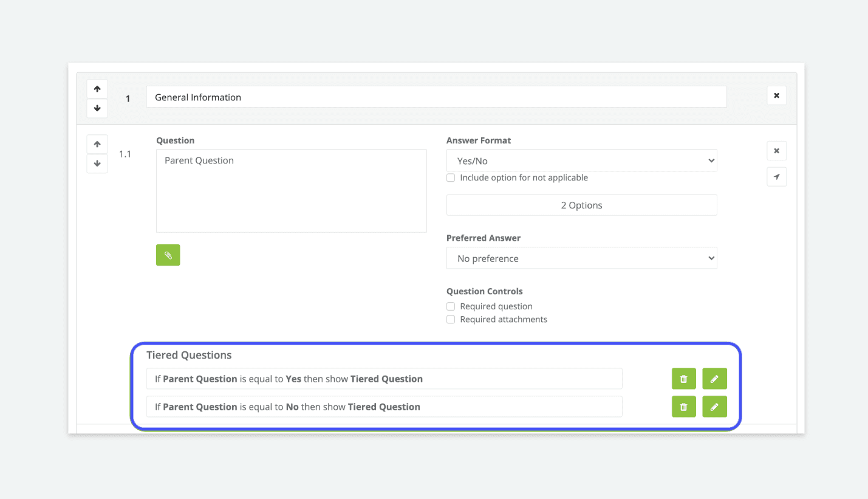Expand the Preferred Answer dropdown
Image resolution: width=868 pixels, height=499 pixels.
581,258
